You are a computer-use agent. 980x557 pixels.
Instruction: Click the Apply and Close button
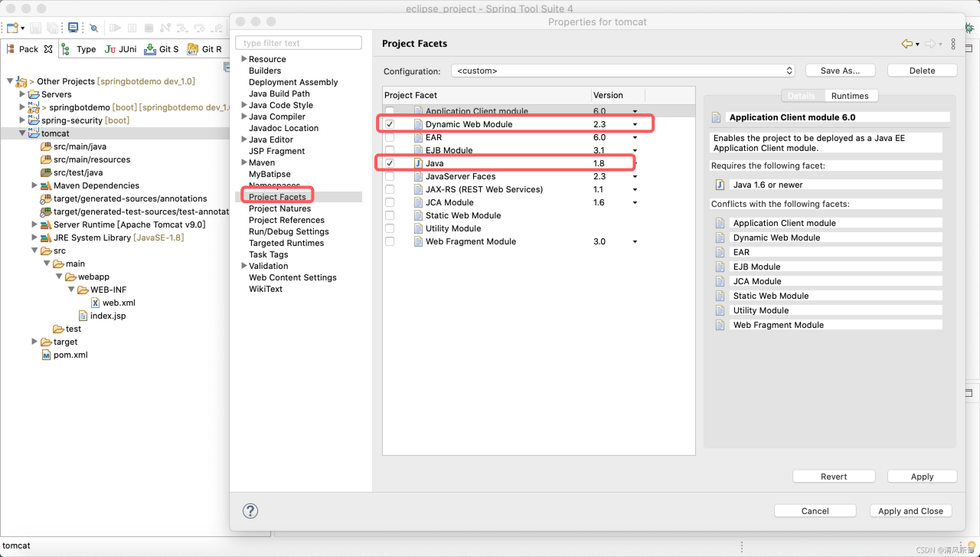(910, 510)
